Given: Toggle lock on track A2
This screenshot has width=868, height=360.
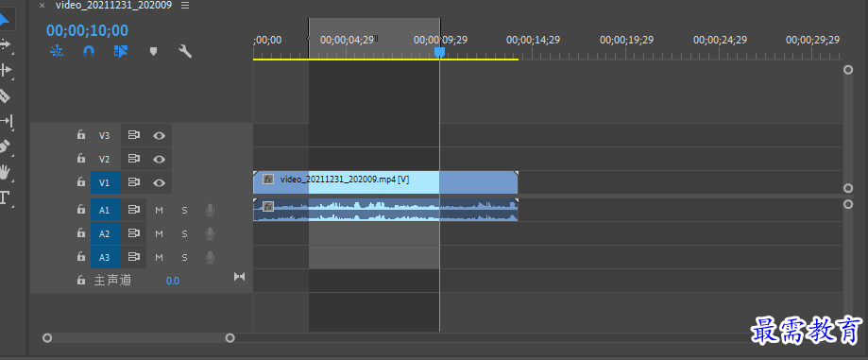Looking at the screenshot, I should 81,233.
